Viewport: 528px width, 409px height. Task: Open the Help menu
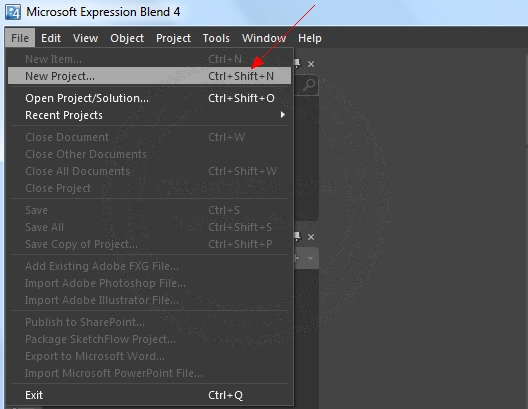(309, 38)
